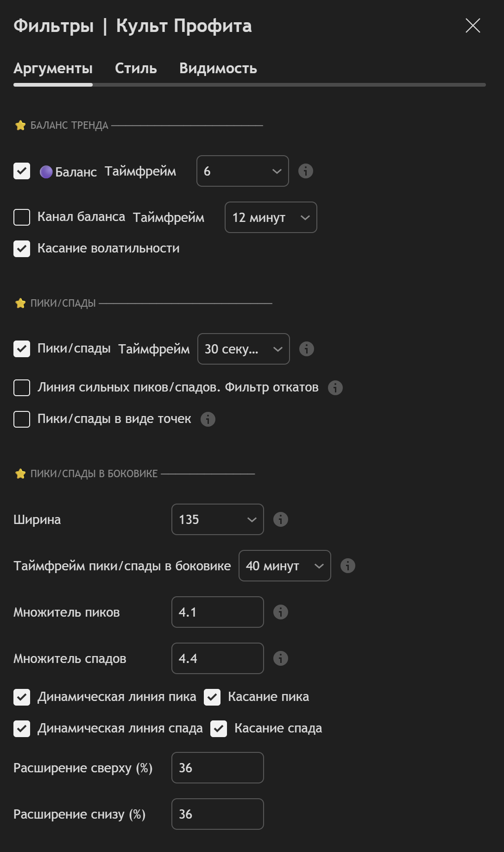Viewport: 504px width, 852px height.
Task: Click info icon for Таймфрейм пики/спады в боковике
Action: [x=348, y=566]
